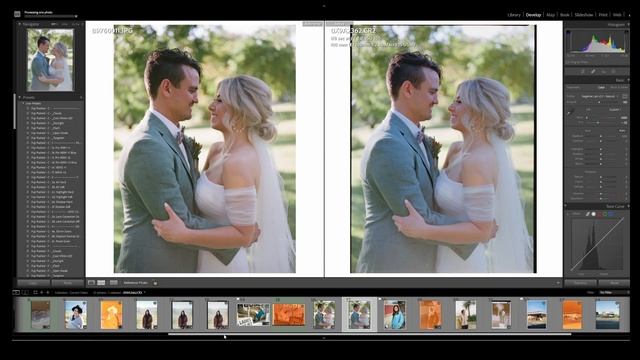Viewport: 640px width, 360px height.
Task: Click the second window display icon
Action: point(25,292)
